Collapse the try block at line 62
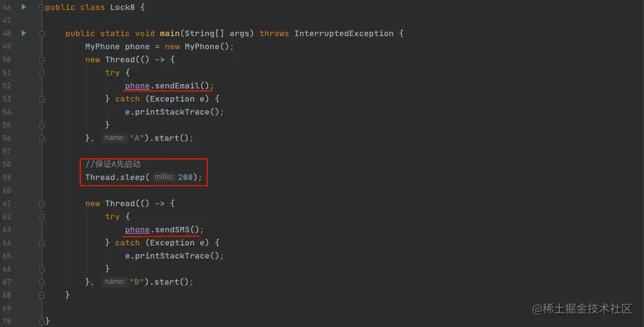Image resolution: width=644 pixels, height=327 pixels. (x=42, y=217)
